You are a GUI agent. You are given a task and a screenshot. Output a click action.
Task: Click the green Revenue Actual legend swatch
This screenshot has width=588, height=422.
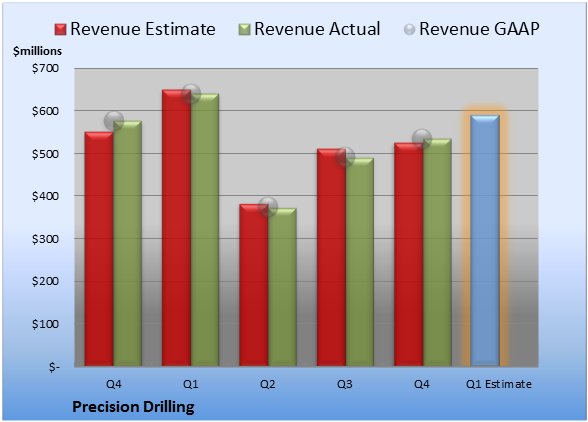pyautogui.click(x=244, y=30)
